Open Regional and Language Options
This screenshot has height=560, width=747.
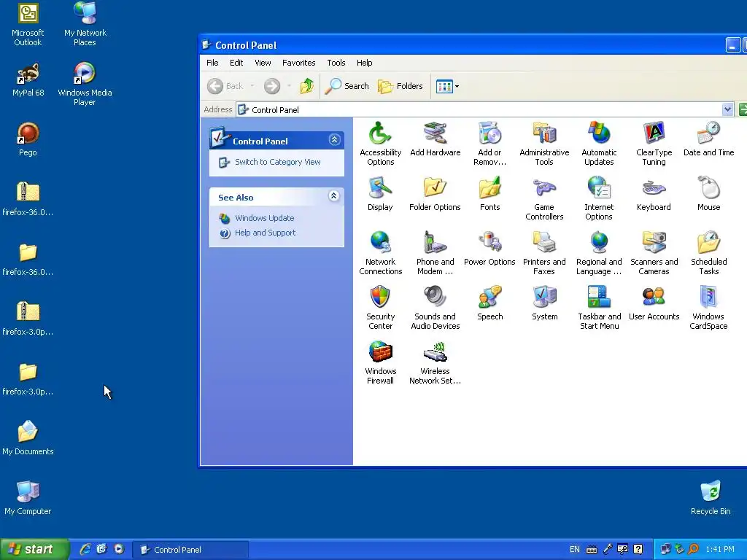pos(599,252)
